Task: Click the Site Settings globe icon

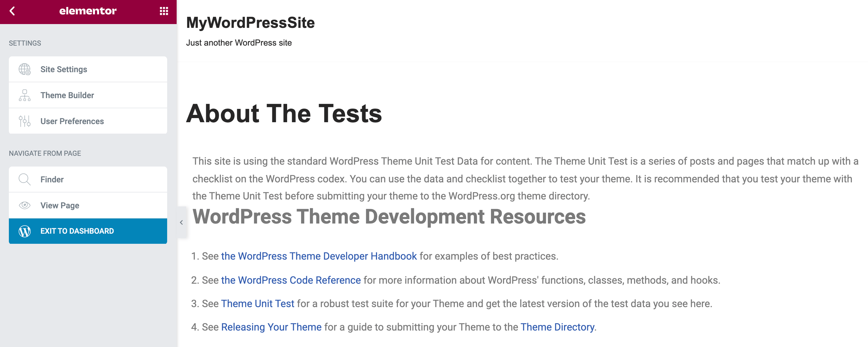Action: [24, 69]
